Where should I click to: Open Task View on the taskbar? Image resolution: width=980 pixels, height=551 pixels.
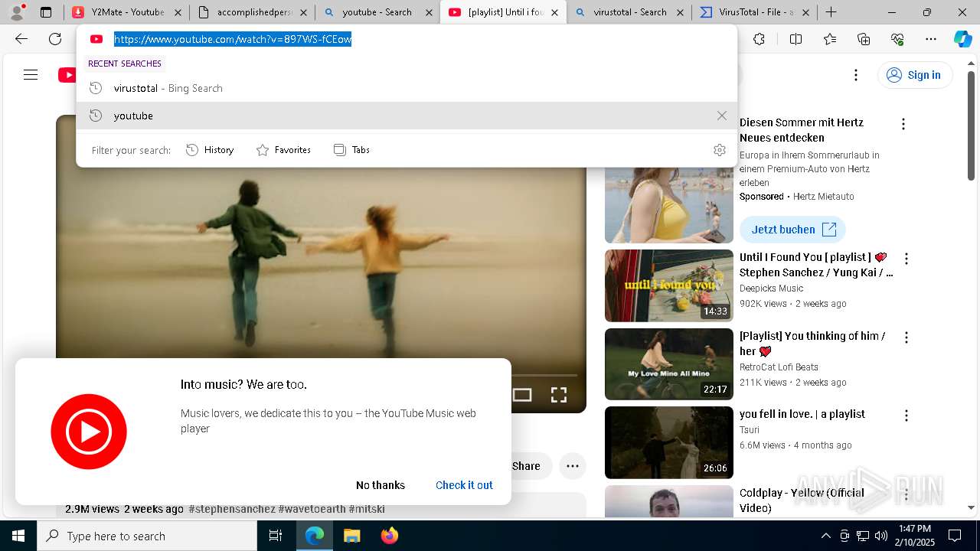tap(276, 536)
